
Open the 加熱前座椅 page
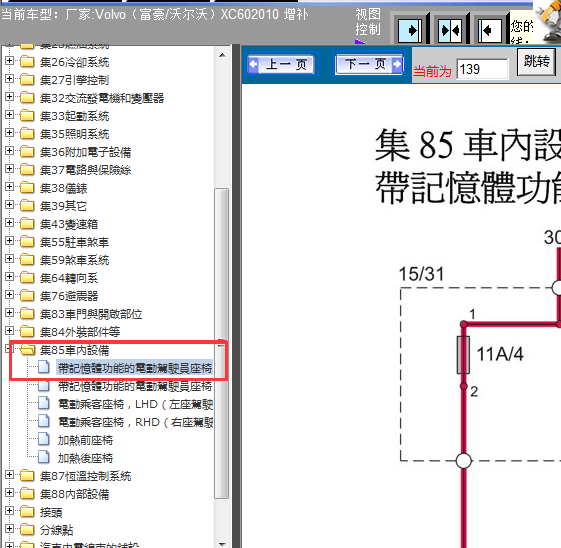click(x=86, y=440)
